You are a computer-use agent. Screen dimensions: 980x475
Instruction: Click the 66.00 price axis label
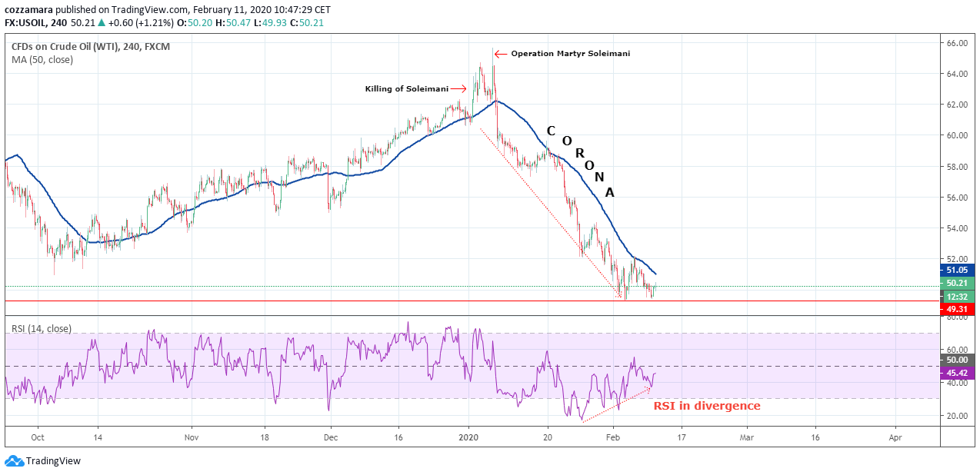click(x=957, y=44)
